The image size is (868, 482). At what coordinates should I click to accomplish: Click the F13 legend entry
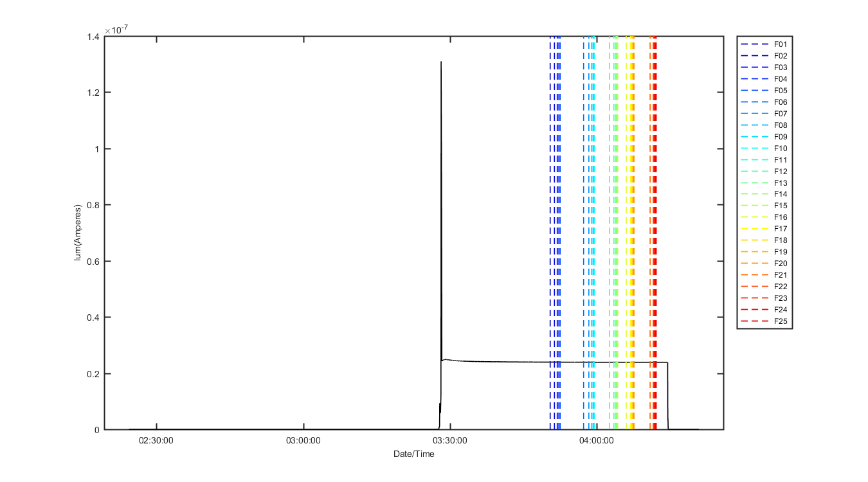764,183
